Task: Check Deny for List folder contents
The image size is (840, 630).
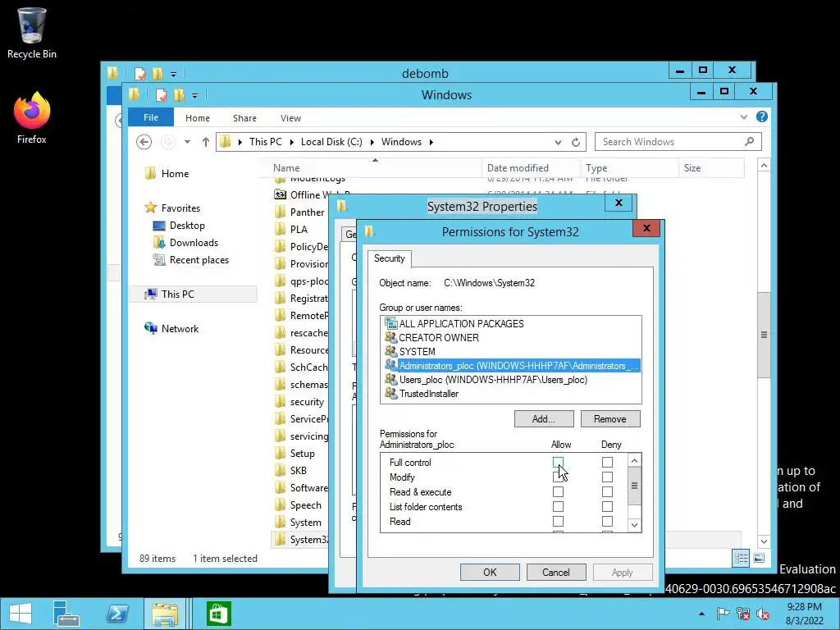Action: 607,506
